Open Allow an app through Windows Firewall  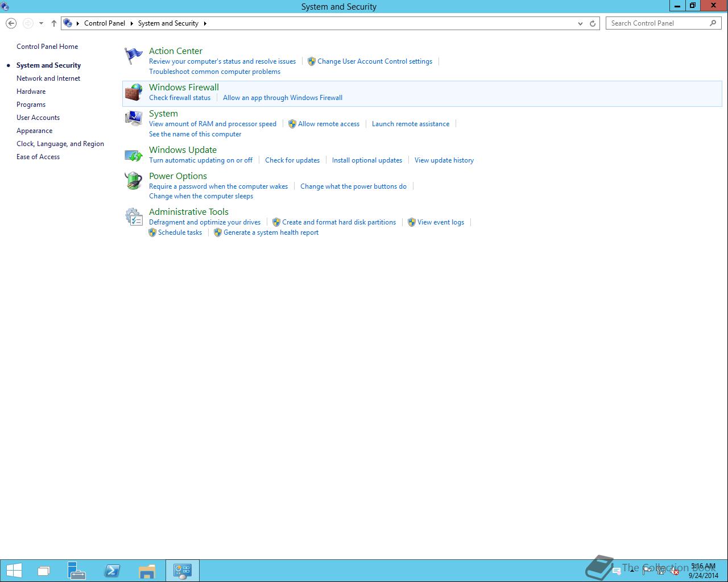(x=283, y=98)
